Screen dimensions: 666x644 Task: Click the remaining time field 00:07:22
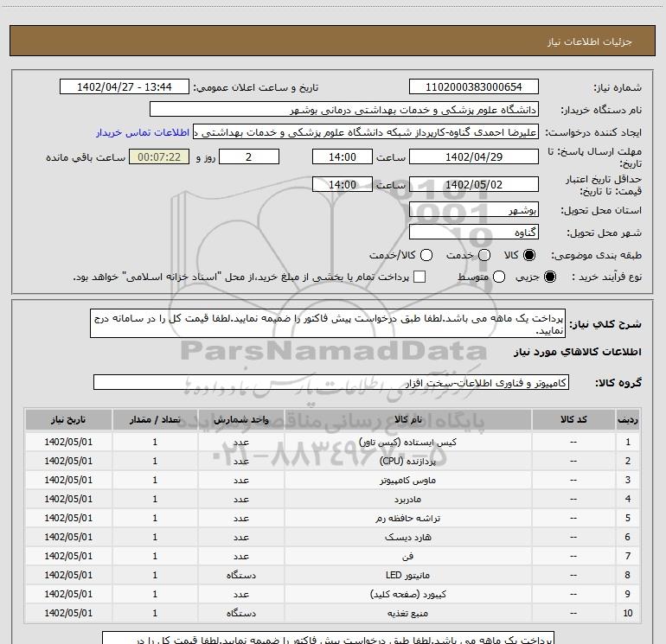coord(158,156)
